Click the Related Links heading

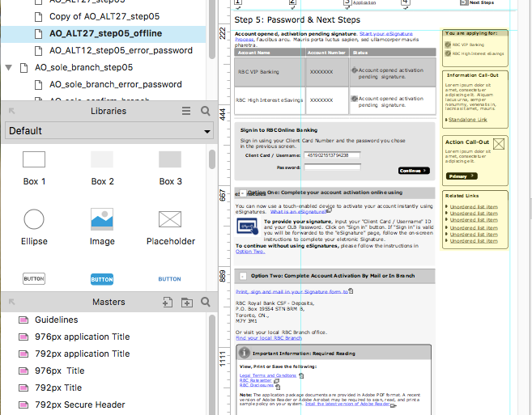[x=462, y=196]
